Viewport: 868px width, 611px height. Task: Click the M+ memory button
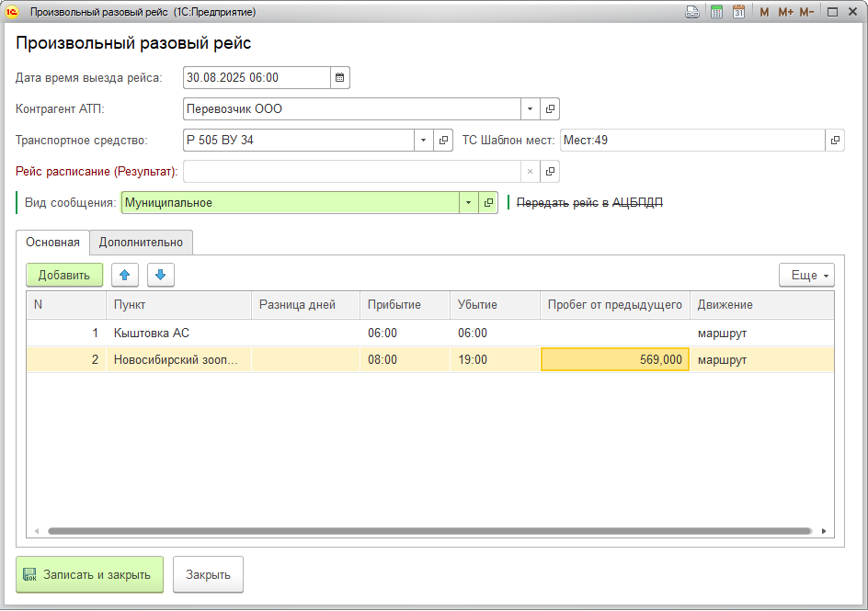[x=785, y=12]
